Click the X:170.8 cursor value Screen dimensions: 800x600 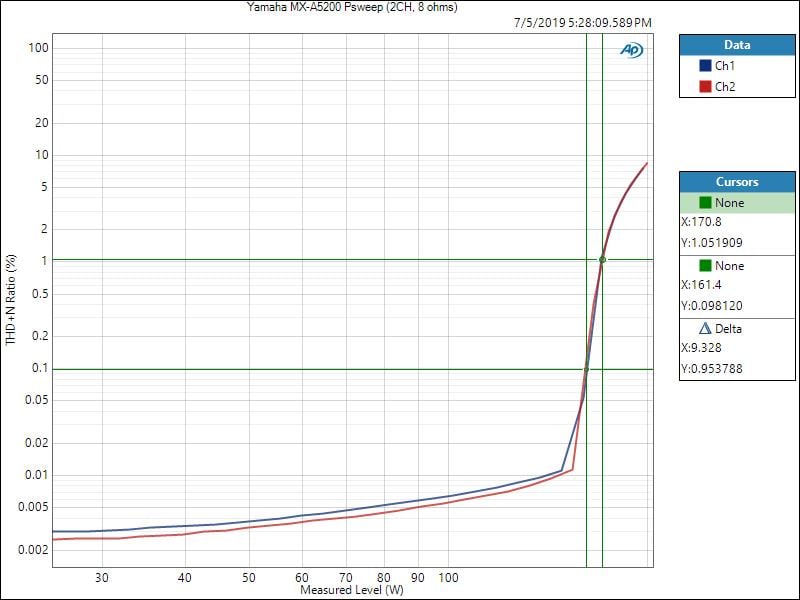click(x=702, y=223)
